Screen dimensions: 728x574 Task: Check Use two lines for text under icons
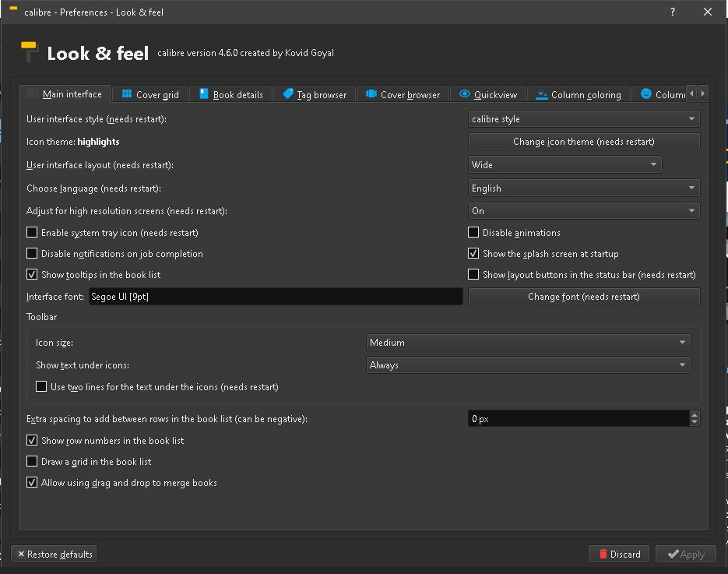(41, 386)
